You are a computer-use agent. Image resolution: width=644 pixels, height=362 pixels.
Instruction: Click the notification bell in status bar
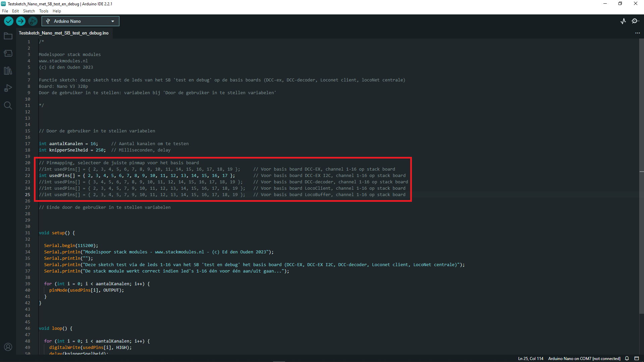pos(627,358)
